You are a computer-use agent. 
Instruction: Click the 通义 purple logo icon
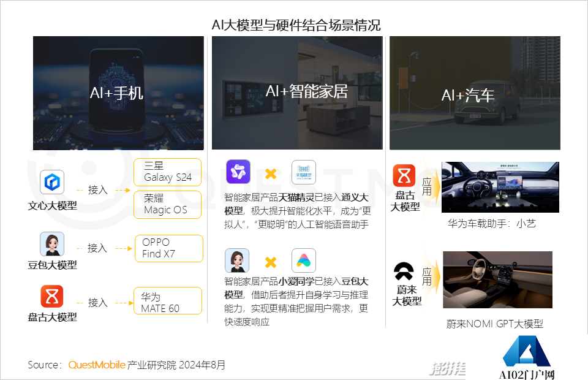(238, 172)
